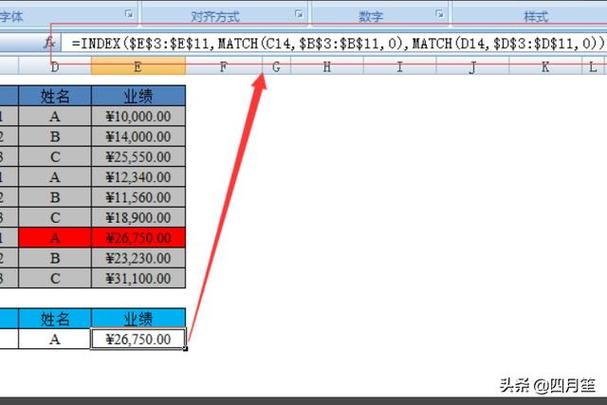Select the cell showing ¥31,100.00
The width and height of the screenshot is (607, 405).
click(x=137, y=277)
